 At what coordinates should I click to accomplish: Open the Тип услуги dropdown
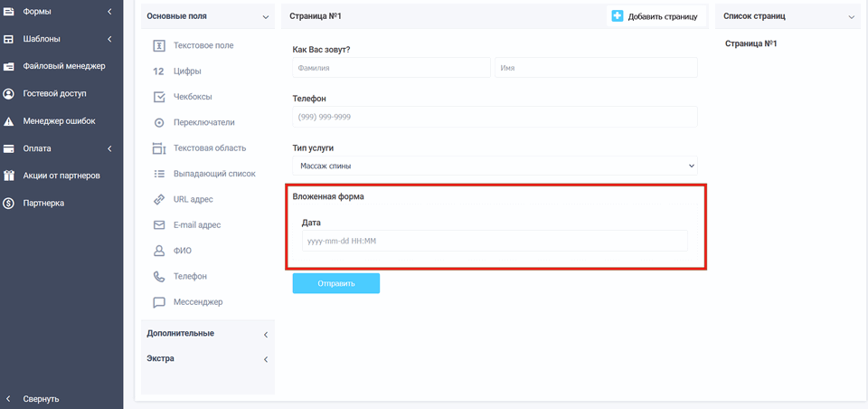tap(495, 166)
